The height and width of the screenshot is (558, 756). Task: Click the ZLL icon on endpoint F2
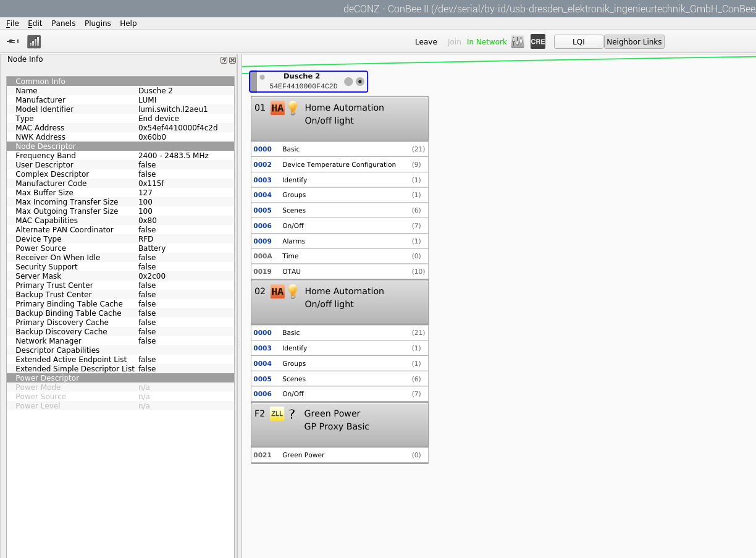pos(277,414)
